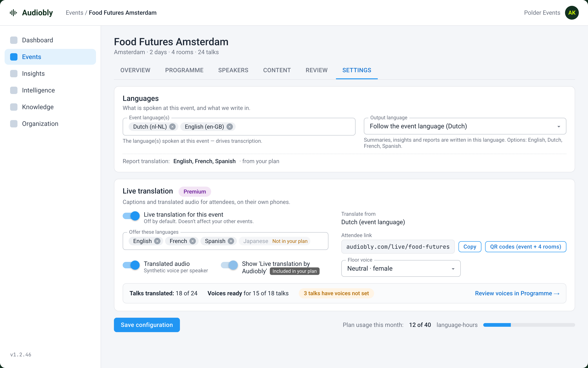Switch to the Overview tab
The width and height of the screenshot is (588, 368).
[x=135, y=70]
